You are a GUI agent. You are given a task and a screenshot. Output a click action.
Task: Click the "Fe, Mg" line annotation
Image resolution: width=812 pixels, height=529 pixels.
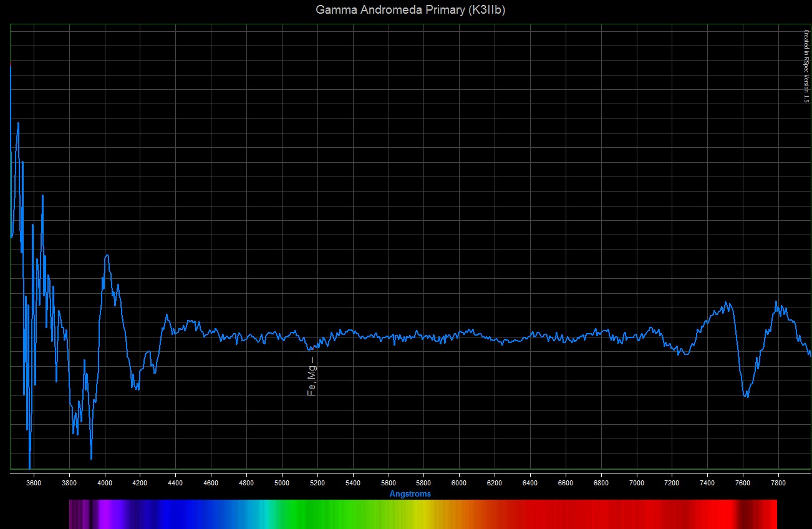312,378
